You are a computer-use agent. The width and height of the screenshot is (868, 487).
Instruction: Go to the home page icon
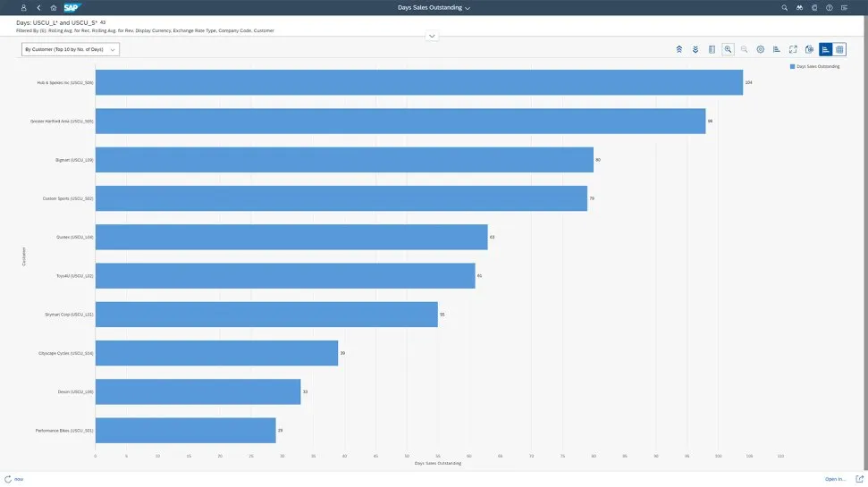click(54, 7)
